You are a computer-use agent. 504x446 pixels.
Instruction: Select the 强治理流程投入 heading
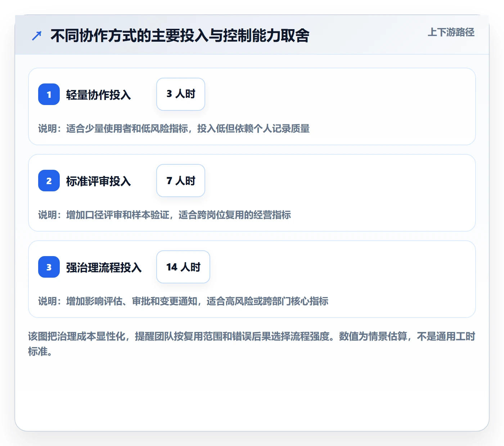pos(104,267)
